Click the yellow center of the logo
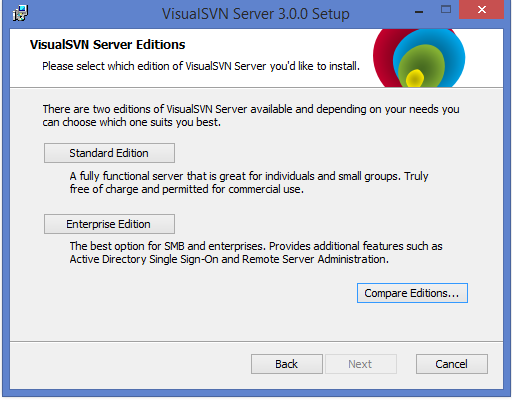Screen dimensions: 512x400 pyautogui.click(x=414, y=78)
